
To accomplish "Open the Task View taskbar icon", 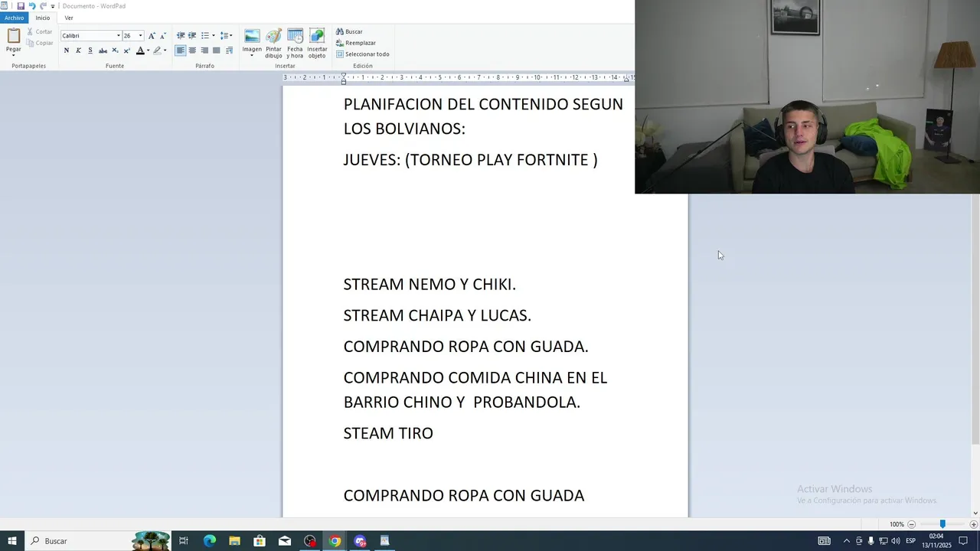I will point(184,541).
